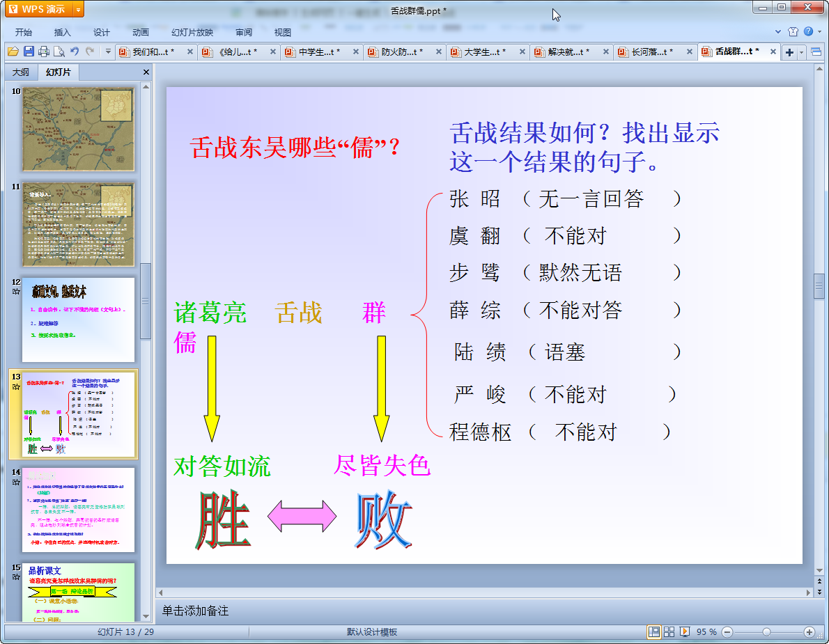Close the 我们和...t document tab
Viewport: 829px width, 644px height.
189,52
